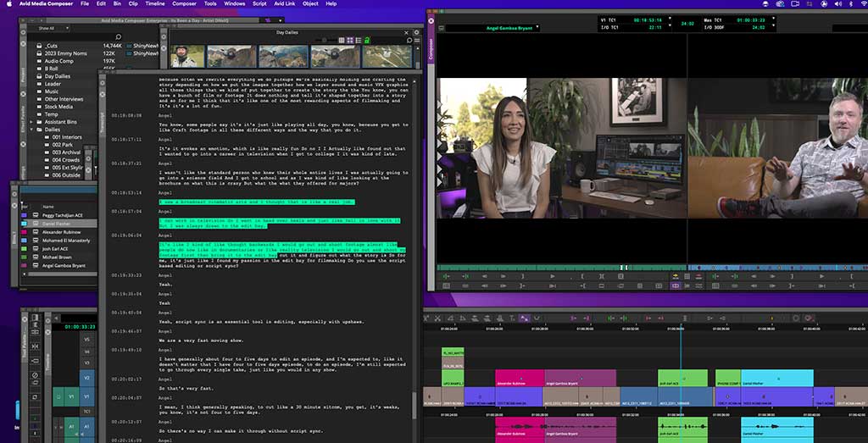868x443 pixels.
Task: Toggle the green lock icon in Day Dailies bin
Action: pos(366,40)
